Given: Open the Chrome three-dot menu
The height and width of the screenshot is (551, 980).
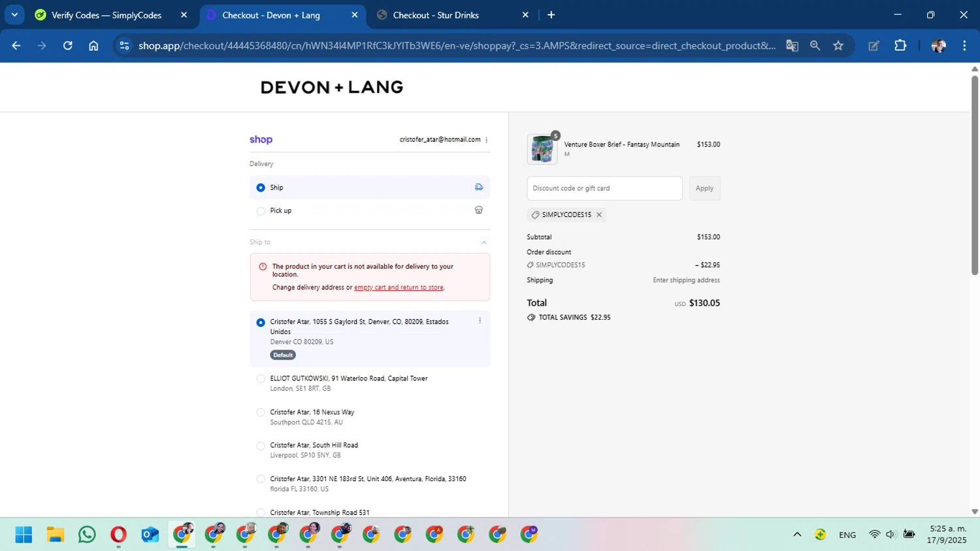Looking at the screenshot, I should click(x=964, y=46).
